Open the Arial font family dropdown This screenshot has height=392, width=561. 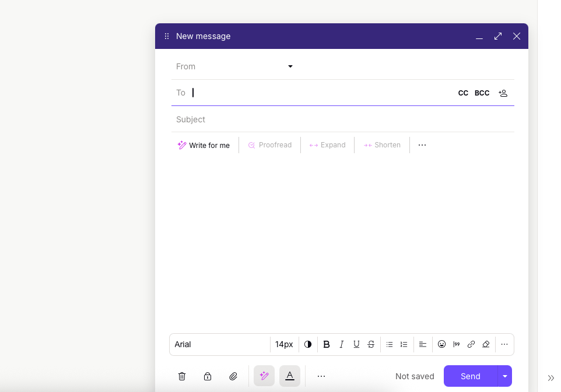(220, 344)
